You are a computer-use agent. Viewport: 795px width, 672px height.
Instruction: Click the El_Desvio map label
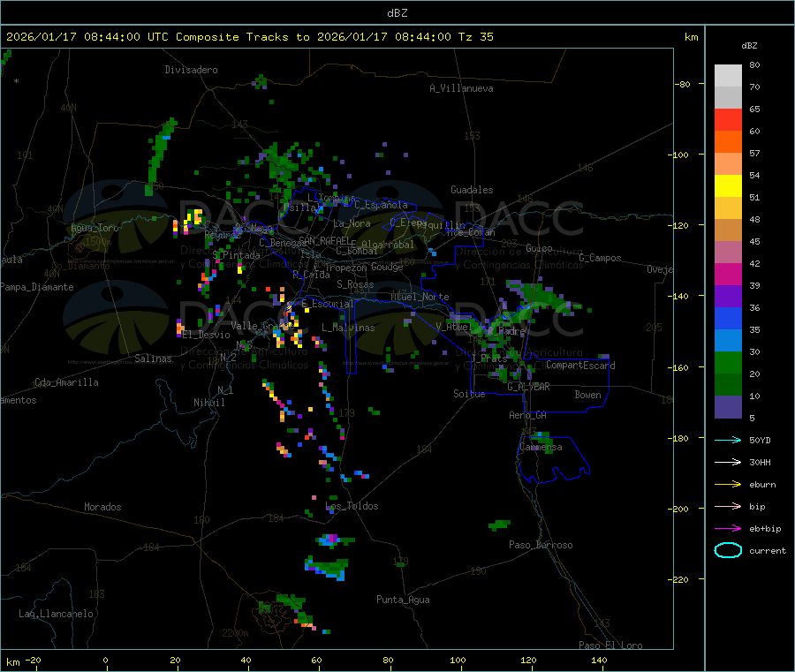[207, 335]
